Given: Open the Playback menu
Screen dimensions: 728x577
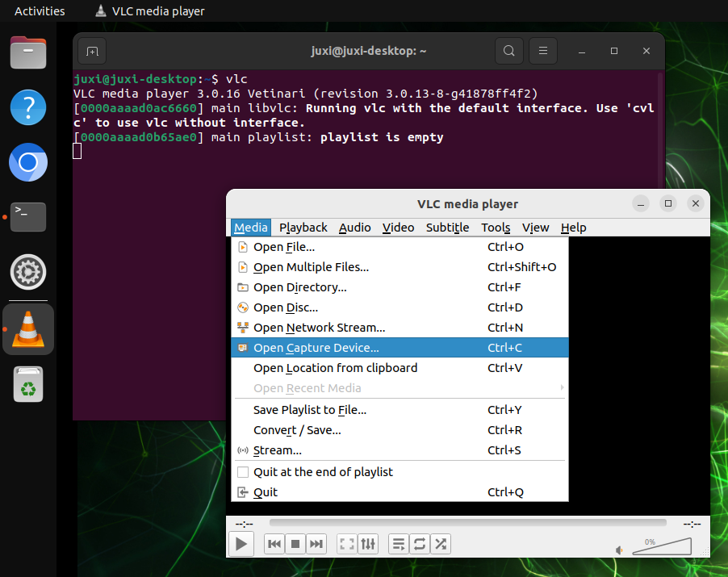Looking at the screenshot, I should click(x=303, y=228).
